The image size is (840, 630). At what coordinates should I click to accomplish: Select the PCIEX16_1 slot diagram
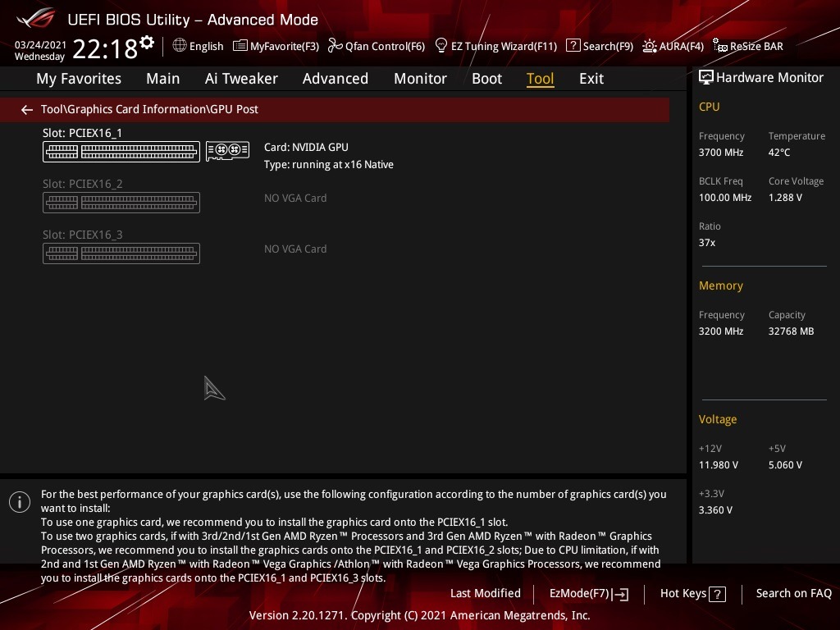point(121,152)
